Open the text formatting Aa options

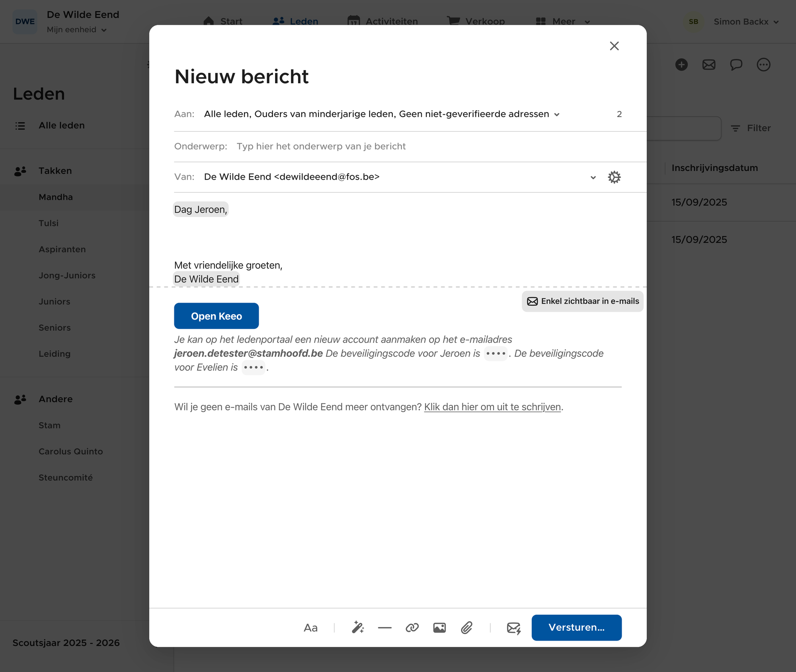pyautogui.click(x=310, y=628)
